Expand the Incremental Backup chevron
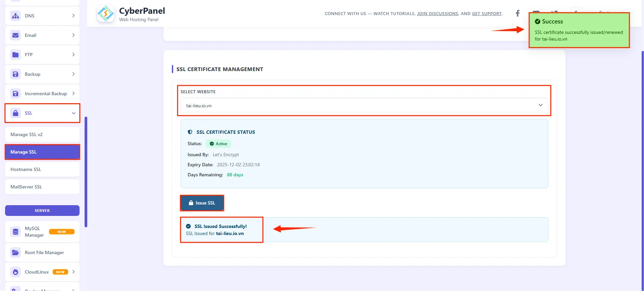The image size is (644, 291). tap(73, 94)
